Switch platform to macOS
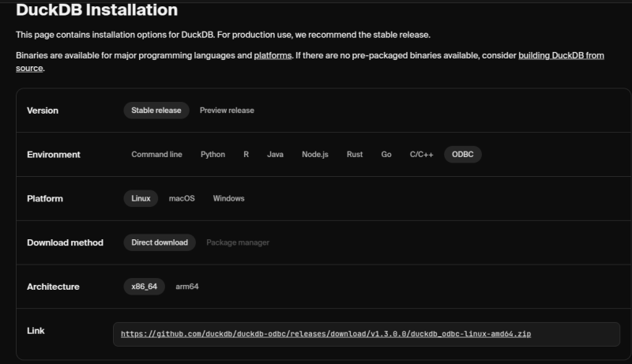The height and width of the screenshot is (364, 632). 182,198
